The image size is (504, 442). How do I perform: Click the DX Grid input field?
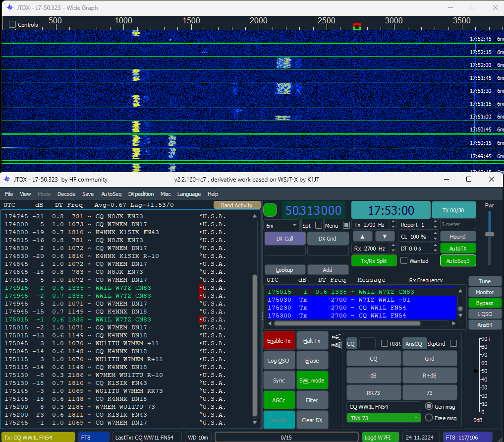pos(328,251)
